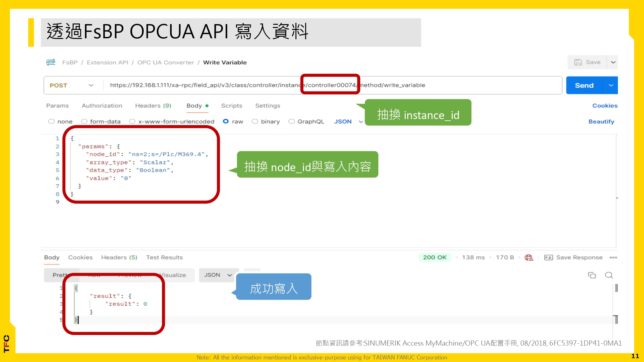Expand the Save options arrow
Screen dimensions: 644x362
tap(613, 62)
